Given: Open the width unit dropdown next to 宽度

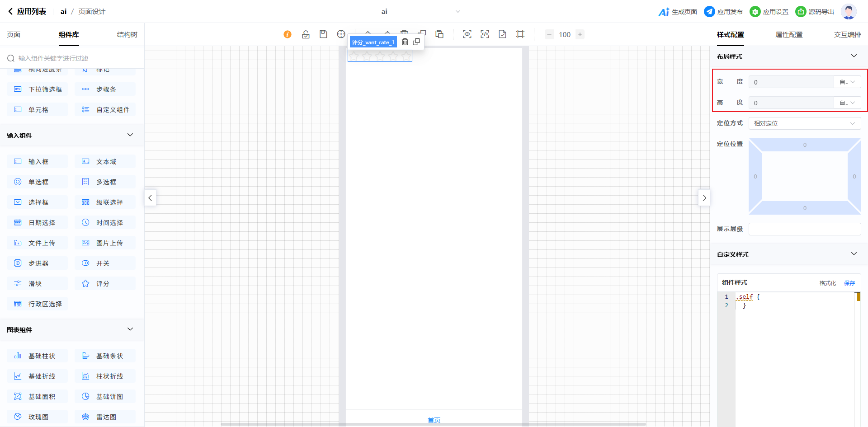Looking at the screenshot, I should pyautogui.click(x=847, y=82).
